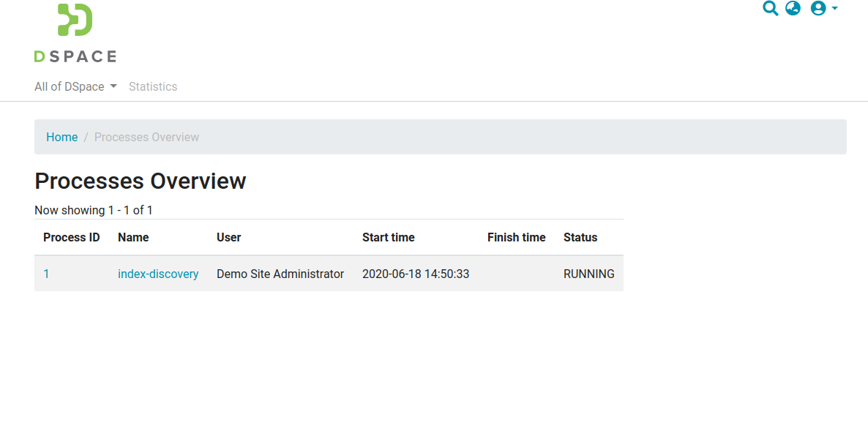
Task: Open process ID 1 link
Action: pyautogui.click(x=47, y=274)
